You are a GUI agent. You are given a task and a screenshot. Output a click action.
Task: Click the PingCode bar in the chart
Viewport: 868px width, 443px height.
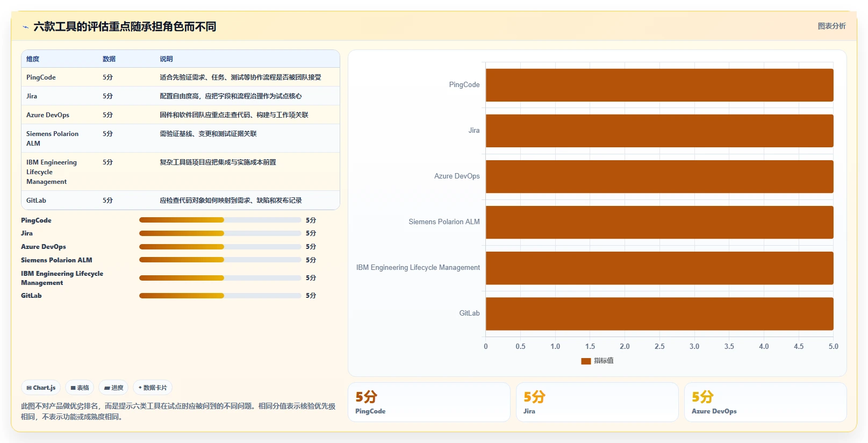point(659,85)
